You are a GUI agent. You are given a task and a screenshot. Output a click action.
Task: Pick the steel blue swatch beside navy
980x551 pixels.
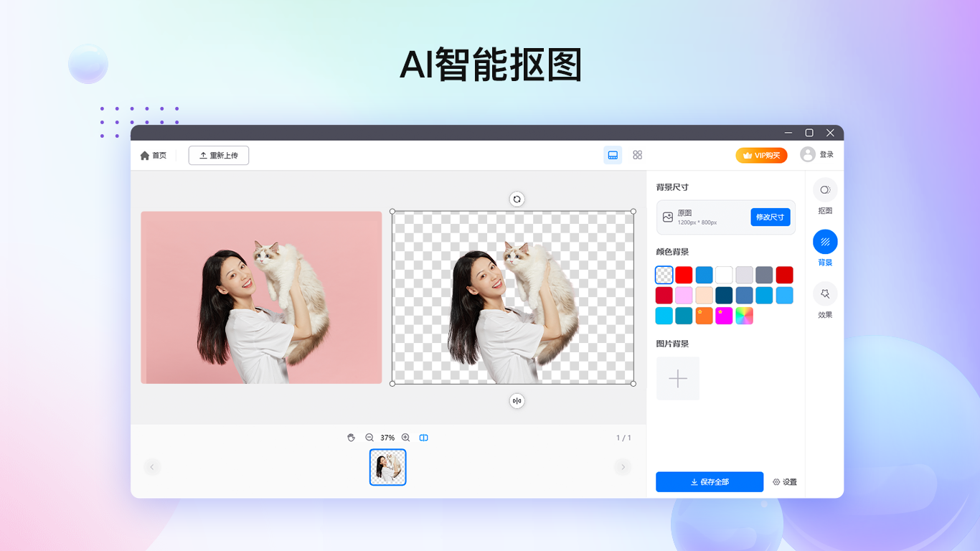click(x=745, y=296)
